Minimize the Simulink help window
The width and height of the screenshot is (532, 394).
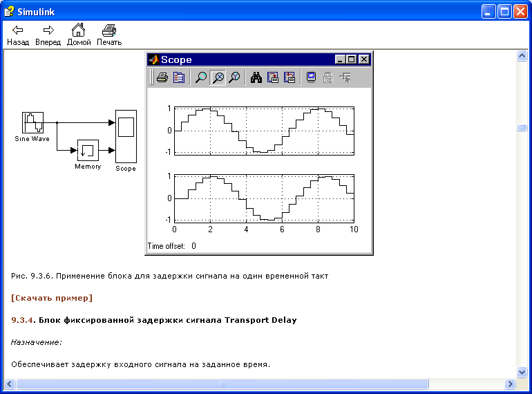click(488, 12)
